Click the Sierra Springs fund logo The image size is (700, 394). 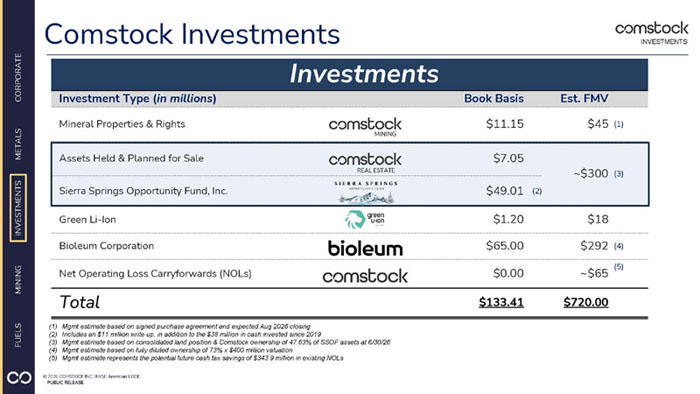point(366,192)
